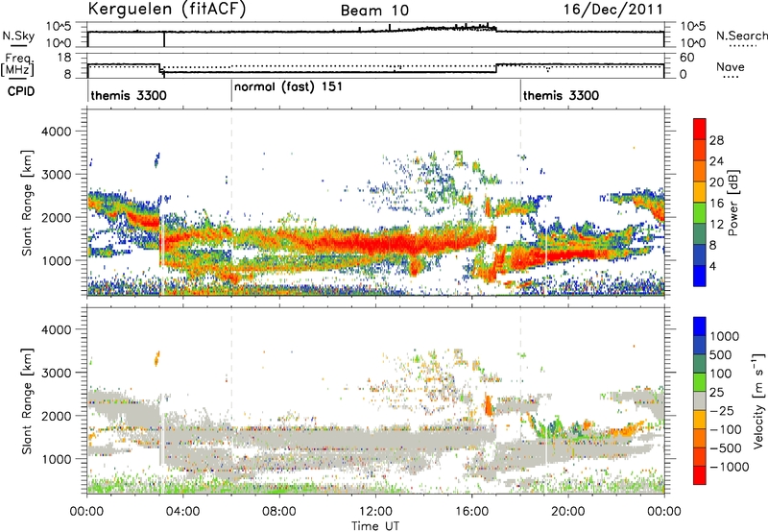Click the '24' Power colorbar tick label

(716, 161)
